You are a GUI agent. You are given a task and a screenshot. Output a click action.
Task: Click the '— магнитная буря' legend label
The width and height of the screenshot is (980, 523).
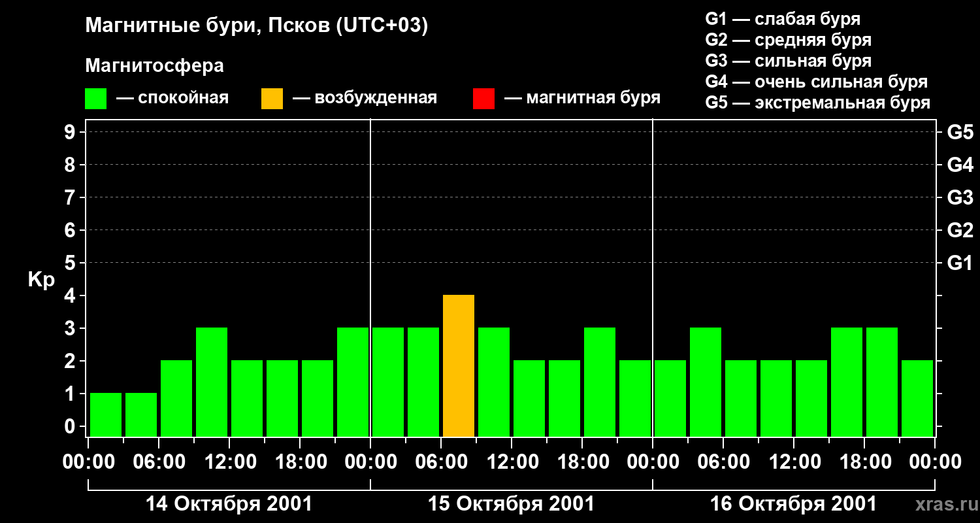(583, 99)
